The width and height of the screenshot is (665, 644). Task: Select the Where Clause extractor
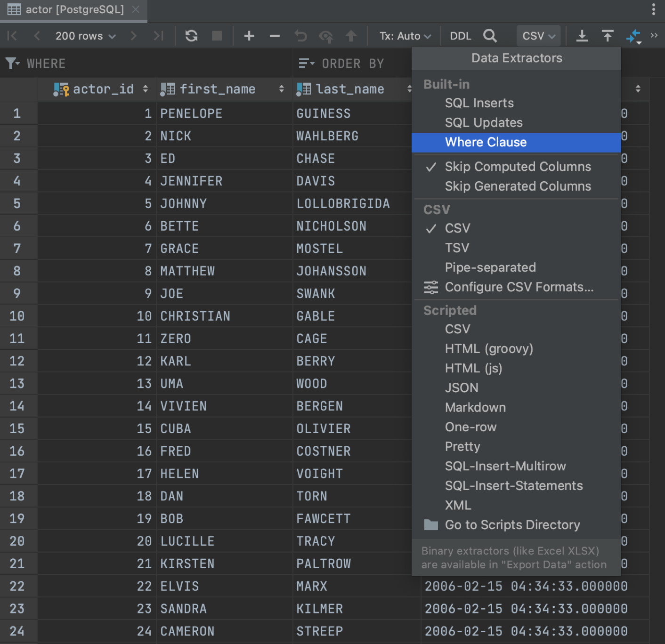pos(486,142)
